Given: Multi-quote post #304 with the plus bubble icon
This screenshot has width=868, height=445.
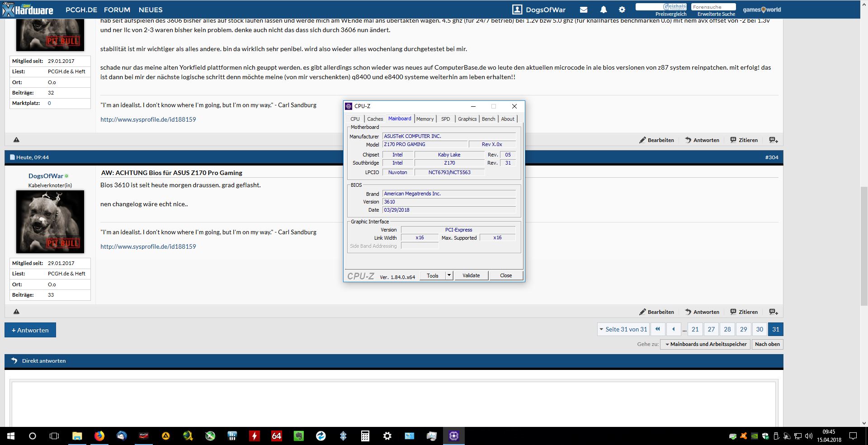Looking at the screenshot, I should 774,312.
